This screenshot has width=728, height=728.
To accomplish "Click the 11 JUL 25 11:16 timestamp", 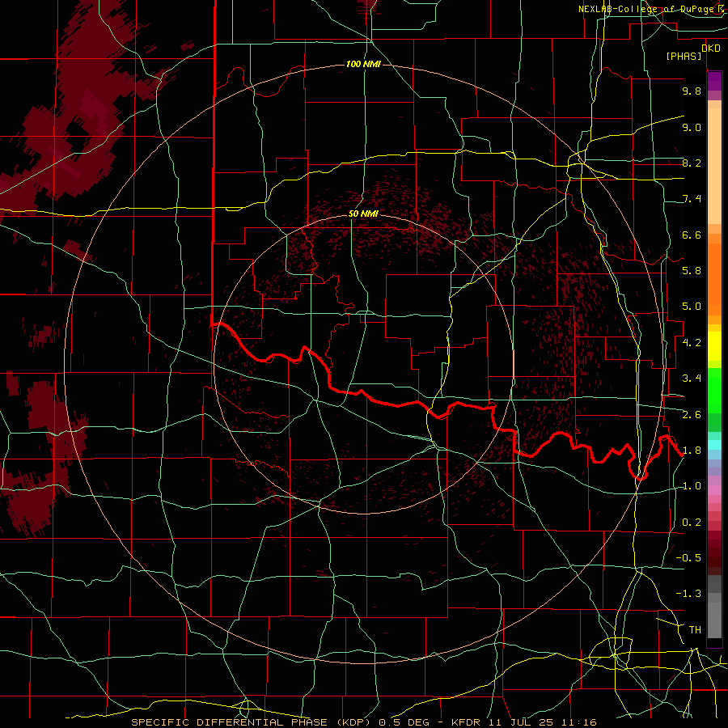I will coord(542,722).
